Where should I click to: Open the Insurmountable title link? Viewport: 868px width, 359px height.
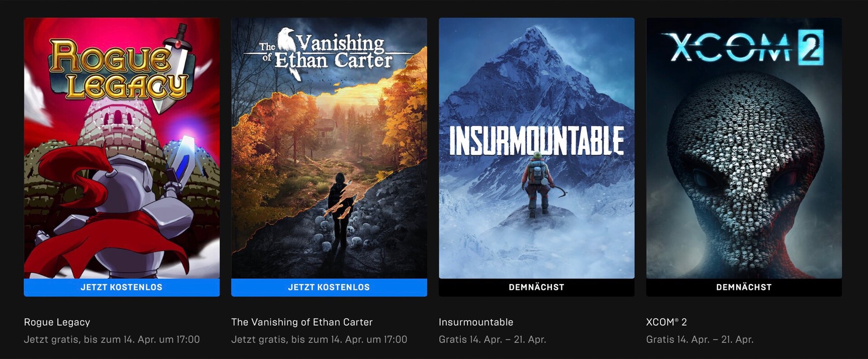tap(476, 322)
